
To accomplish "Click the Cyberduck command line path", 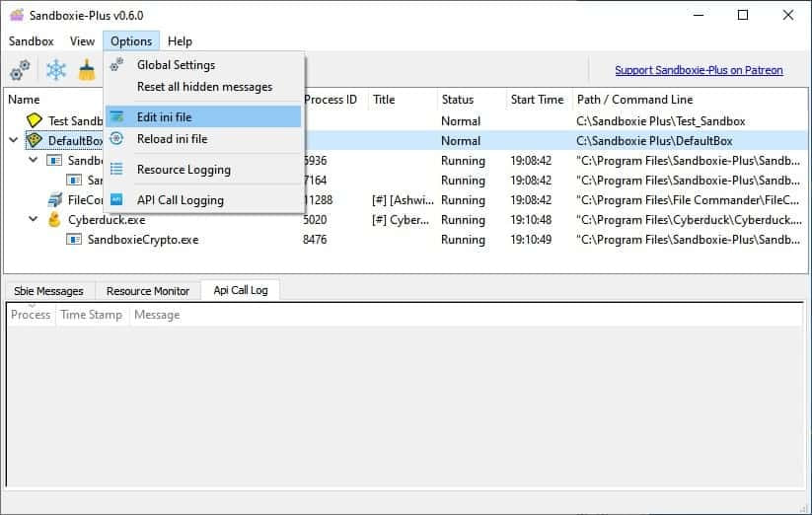I will (689, 219).
